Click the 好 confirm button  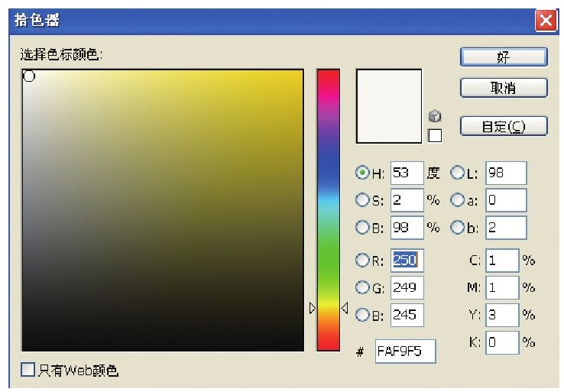click(504, 57)
